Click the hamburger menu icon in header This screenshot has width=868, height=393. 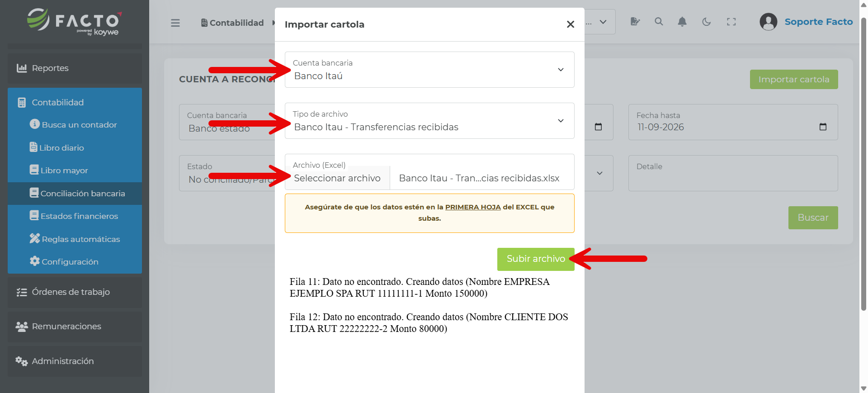pyautogui.click(x=175, y=23)
